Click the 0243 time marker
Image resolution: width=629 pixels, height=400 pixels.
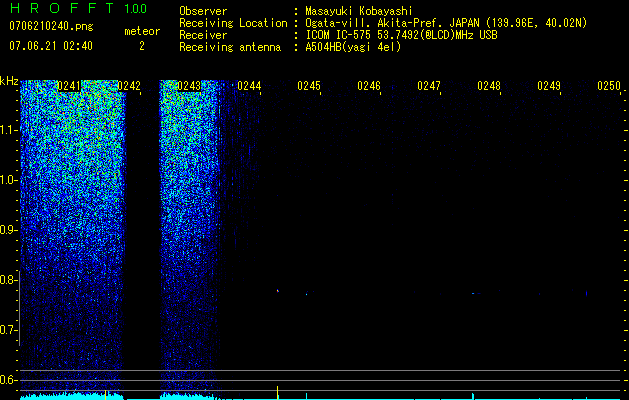(189, 86)
